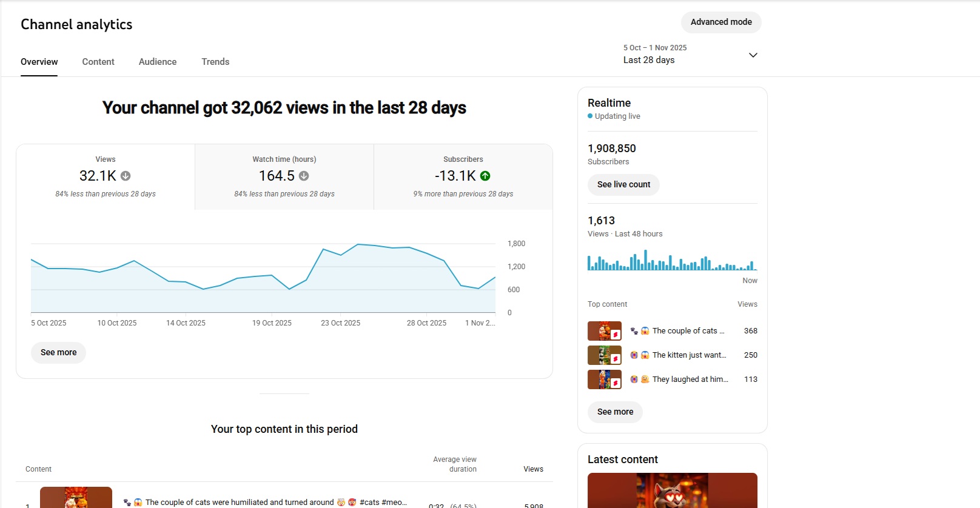Open the Audience tab
This screenshot has height=508, width=980.
(158, 62)
